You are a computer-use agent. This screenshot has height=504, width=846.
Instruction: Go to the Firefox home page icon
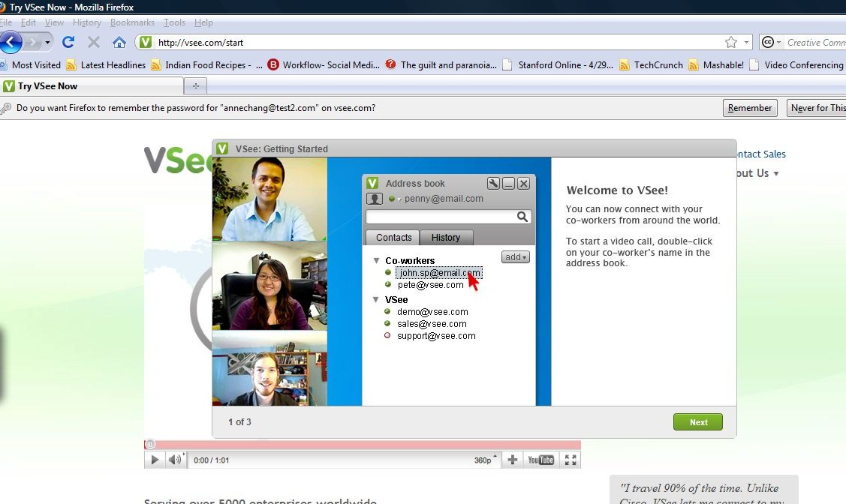[119, 42]
